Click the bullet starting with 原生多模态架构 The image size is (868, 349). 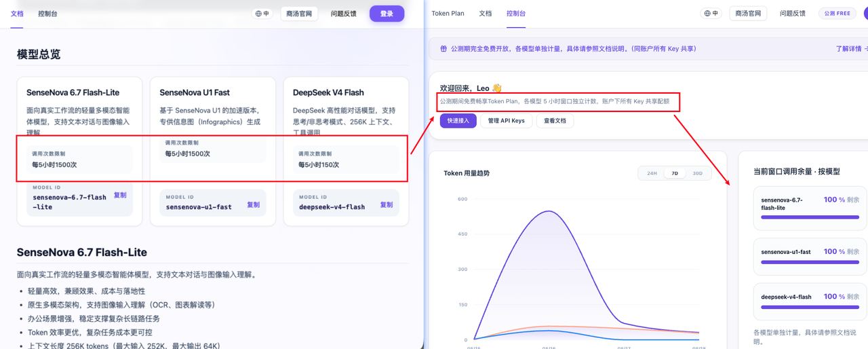click(123, 304)
